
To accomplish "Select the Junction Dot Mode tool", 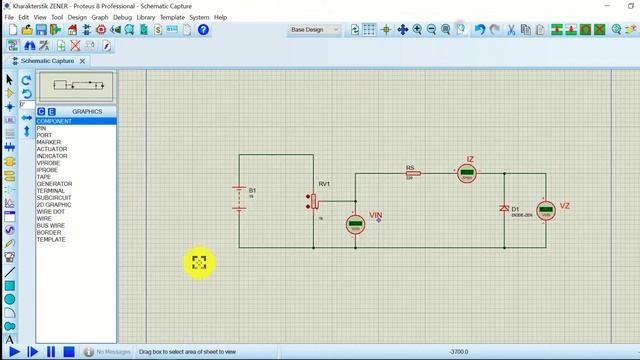I will [10, 107].
